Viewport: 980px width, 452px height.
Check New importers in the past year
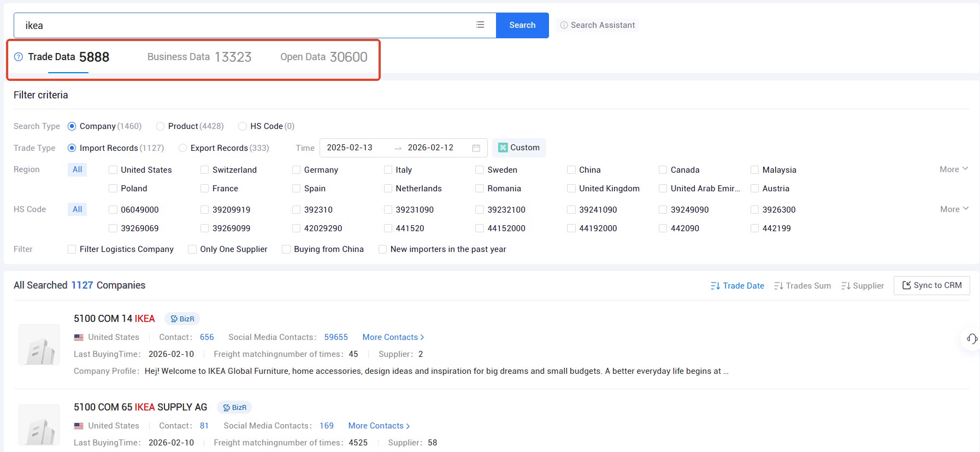(x=382, y=249)
